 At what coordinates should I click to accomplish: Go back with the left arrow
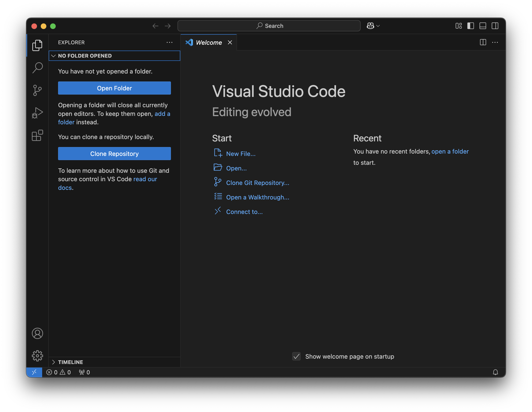tap(155, 26)
